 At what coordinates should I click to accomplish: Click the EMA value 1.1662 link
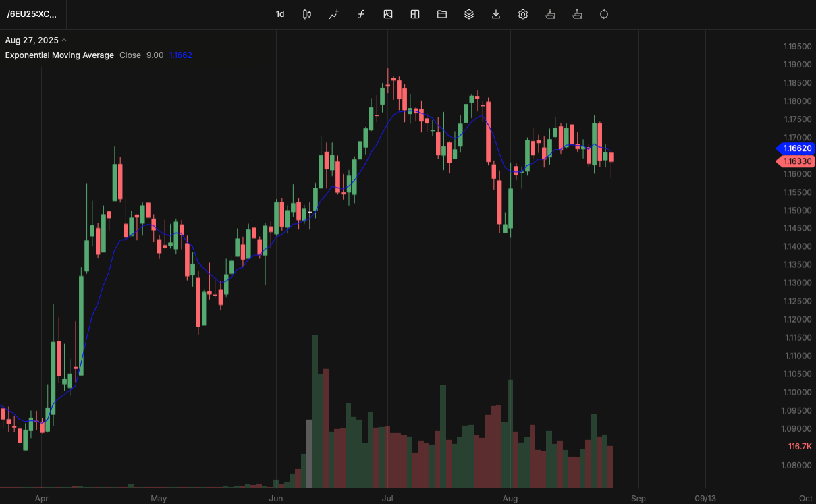point(180,55)
